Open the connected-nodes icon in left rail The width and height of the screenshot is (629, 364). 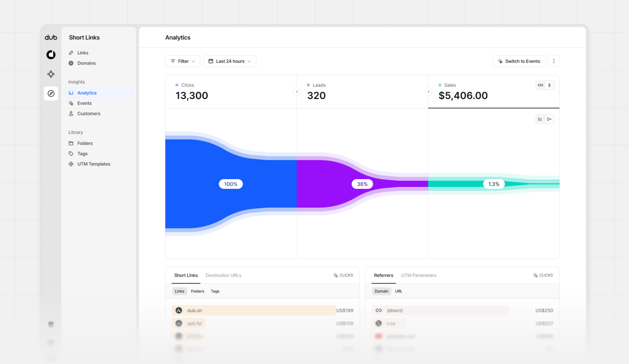pos(51,74)
